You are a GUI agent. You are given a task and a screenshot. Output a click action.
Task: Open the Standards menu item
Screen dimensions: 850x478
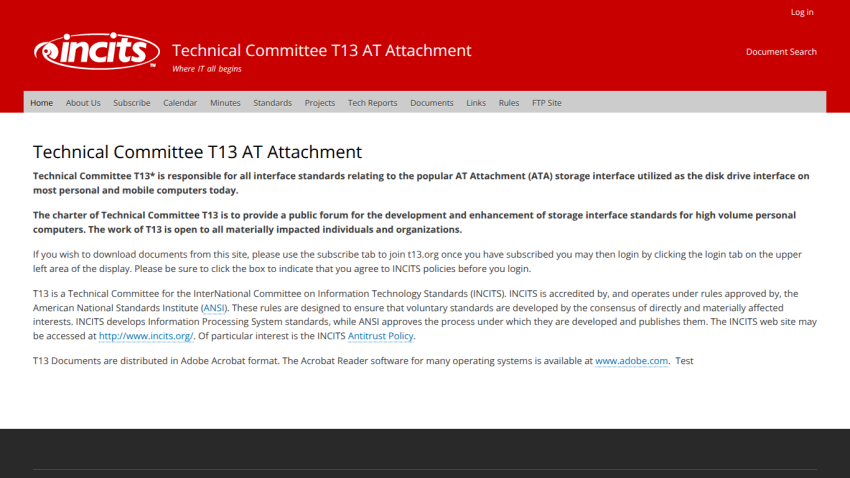pos(273,102)
